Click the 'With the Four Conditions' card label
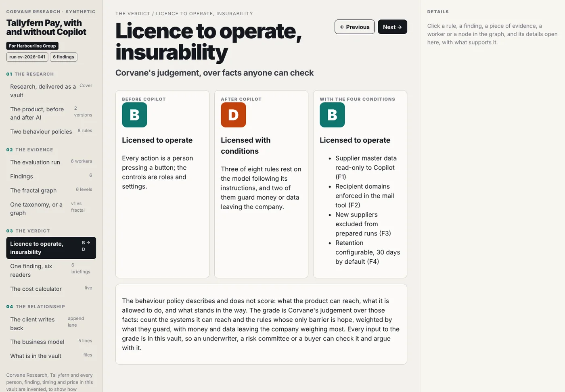 357,99
